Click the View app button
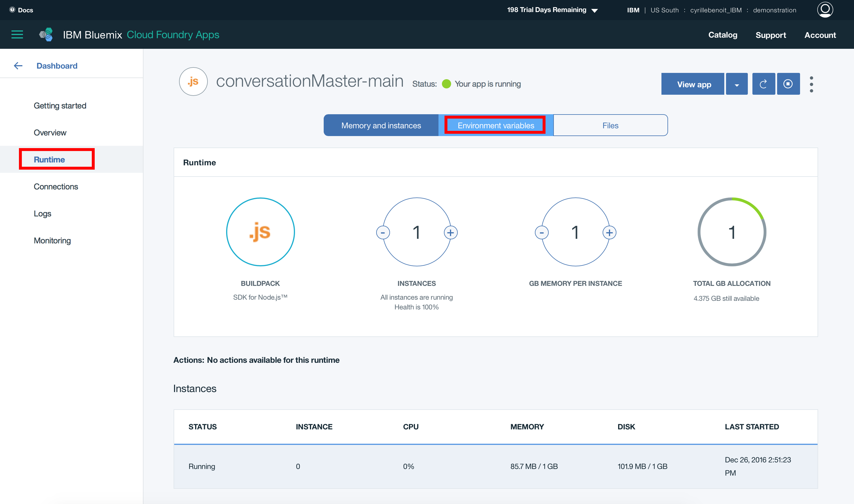This screenshot has width=854, height=504. coord(693,84)
